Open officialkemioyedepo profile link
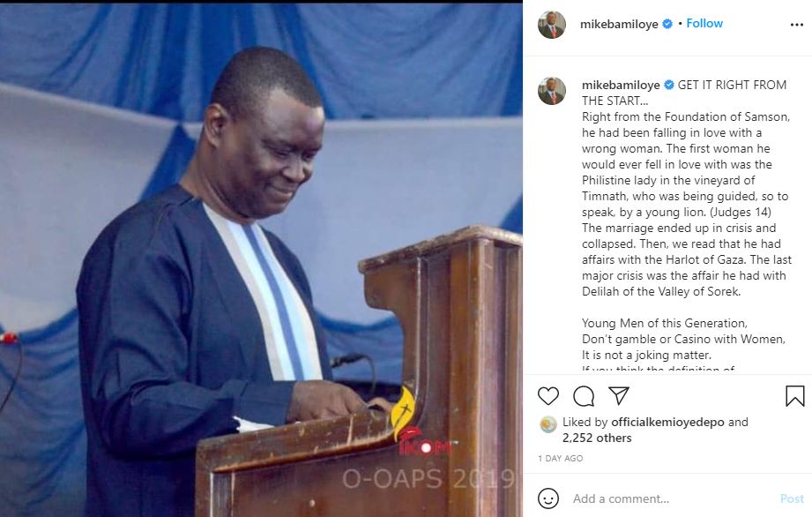Viewport: 812px width, 517px height. pyautogui.click(x=667, y=423)
